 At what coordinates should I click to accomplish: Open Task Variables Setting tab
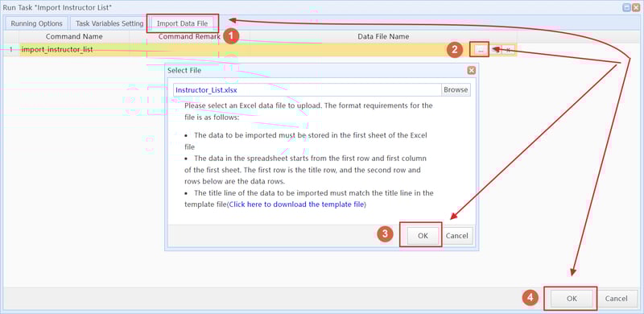point(109,23)
